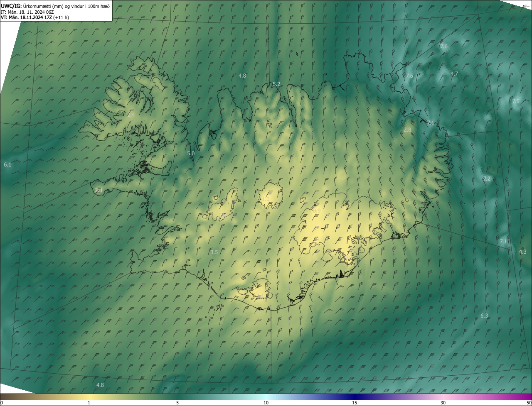This screenshot has height=406, width=532.
Task: Click the colour scale tick label 0
Action: tap(2, 403)
